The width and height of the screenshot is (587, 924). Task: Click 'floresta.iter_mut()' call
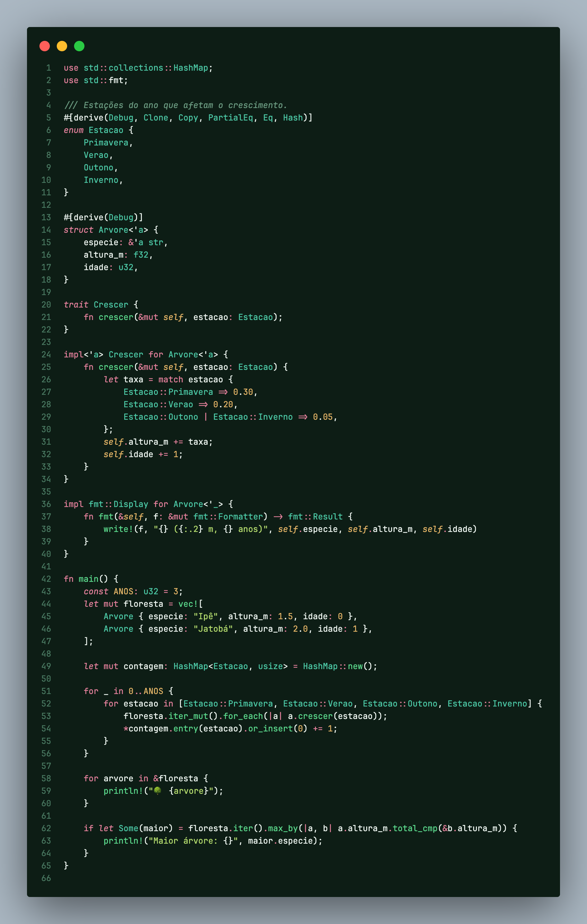[x=171, y=717]
